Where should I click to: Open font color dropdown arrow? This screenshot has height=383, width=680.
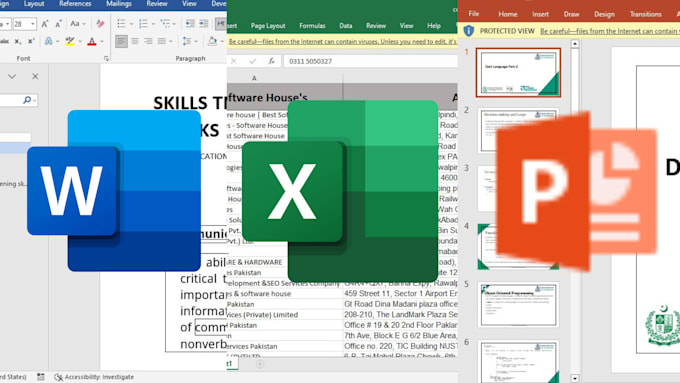[102, 42]
